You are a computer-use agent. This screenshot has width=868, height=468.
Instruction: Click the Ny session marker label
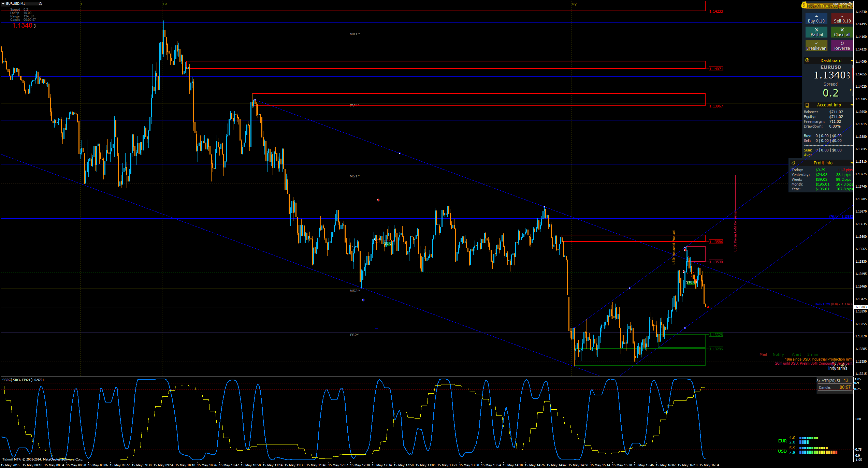pyautogui.click(x=574, y=4)
